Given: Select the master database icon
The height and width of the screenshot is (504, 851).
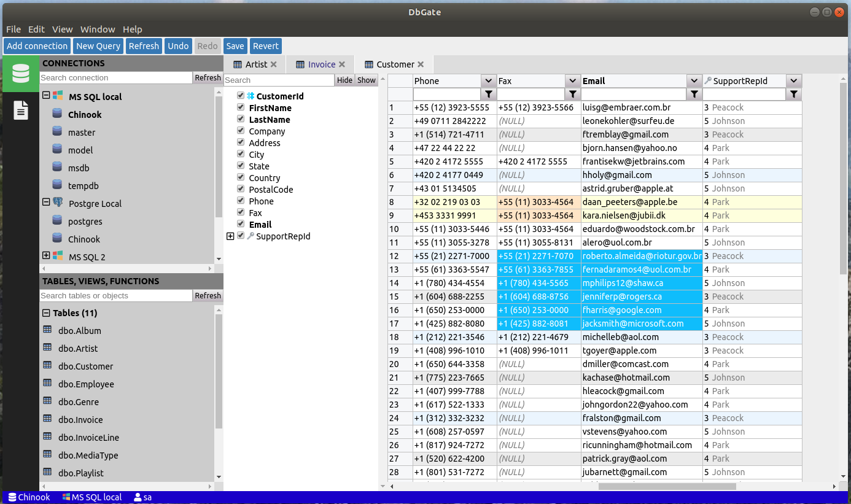Looking at the screenshot, I should click(57, 132).
